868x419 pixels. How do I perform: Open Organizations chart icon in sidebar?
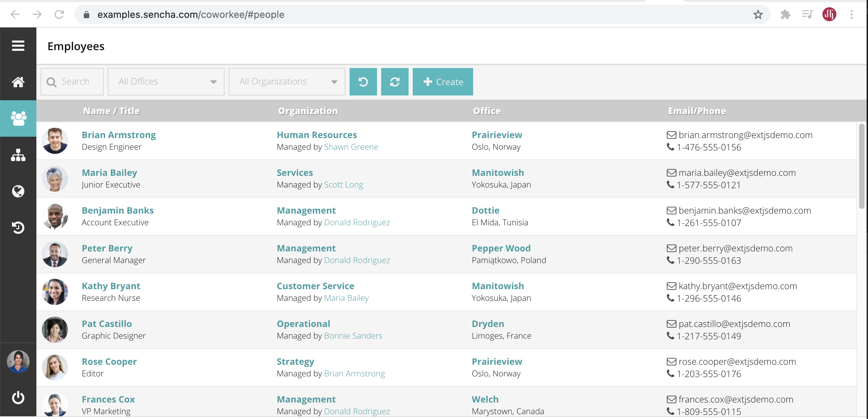(x=18, y=155)
